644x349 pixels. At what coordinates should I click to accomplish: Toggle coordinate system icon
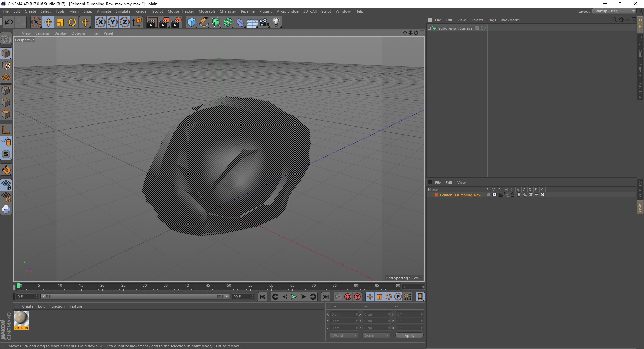(137, 22)
